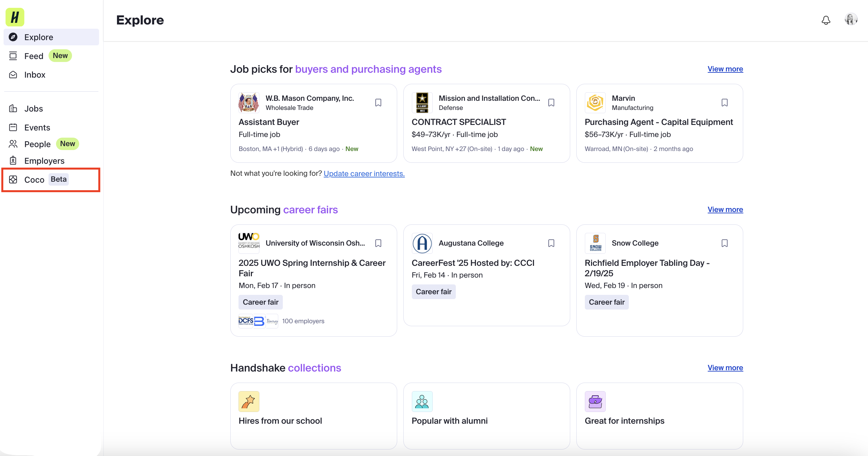Click the People icon in sidebar
Viewport: 868px width, 456px height.
click(13, 144)
